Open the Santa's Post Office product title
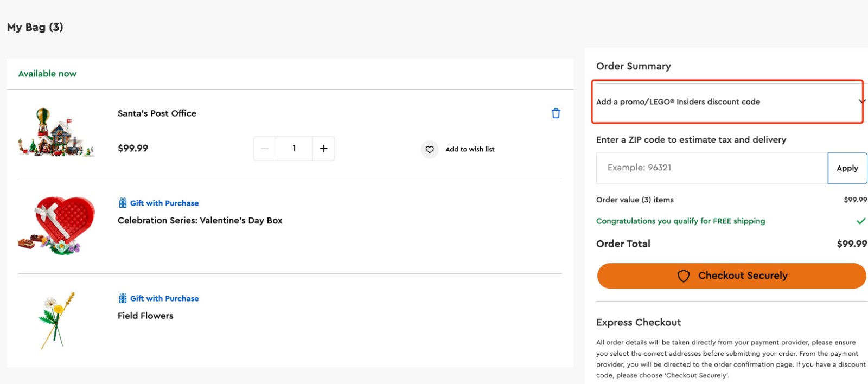868x384 pixels. [157, 113]
